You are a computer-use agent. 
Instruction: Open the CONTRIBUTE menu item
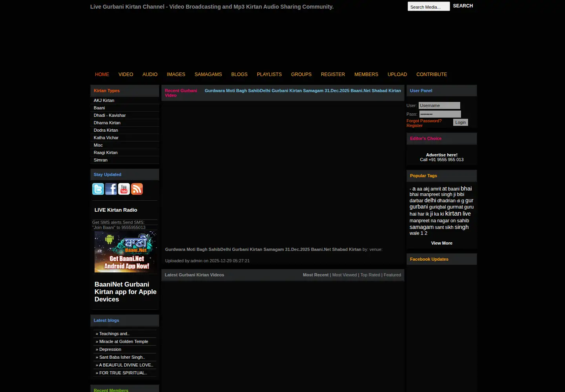coord(432,74)
